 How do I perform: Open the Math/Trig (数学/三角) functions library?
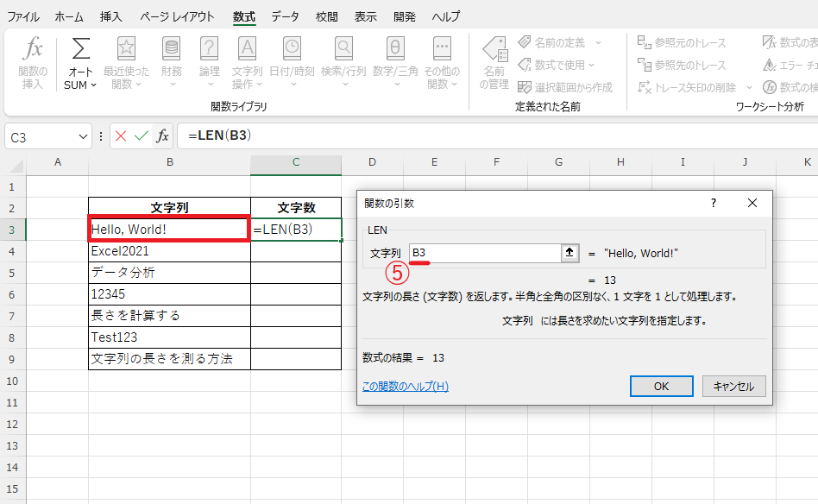click(395, 63)
